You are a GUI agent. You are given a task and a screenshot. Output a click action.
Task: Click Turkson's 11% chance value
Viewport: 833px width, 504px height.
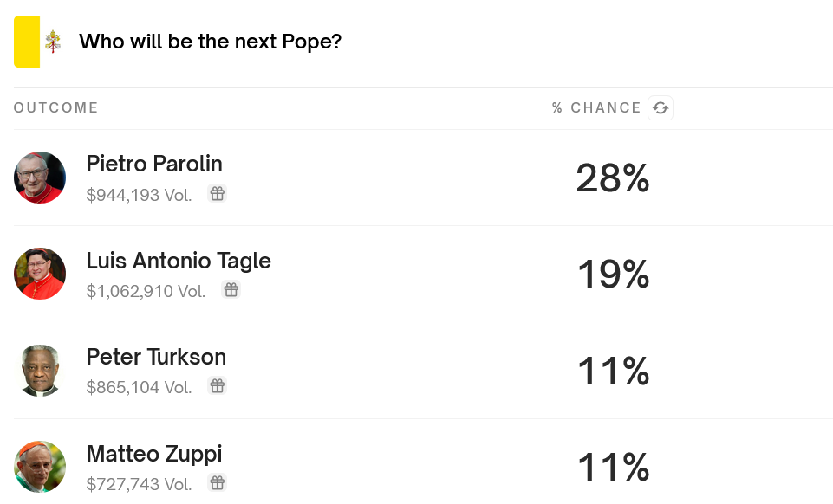[x=613, y=372]
